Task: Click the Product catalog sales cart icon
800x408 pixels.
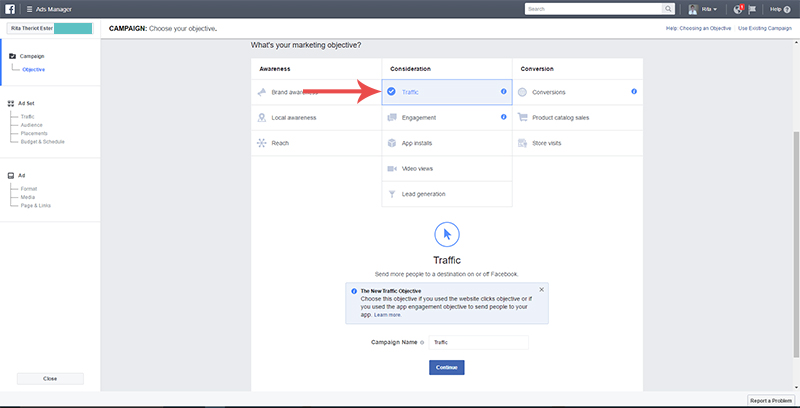Action: [x=522, y=117]
